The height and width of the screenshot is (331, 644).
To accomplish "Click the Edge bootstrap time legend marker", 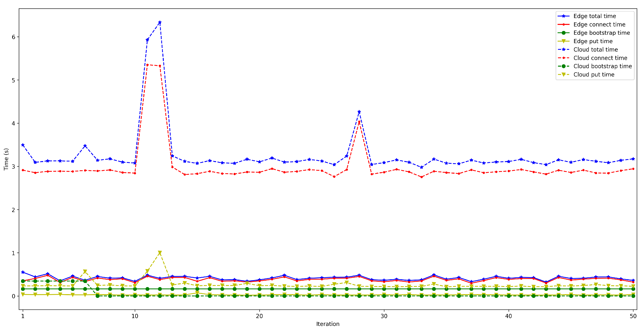I will pyautogui.click(x=563, y=33).
